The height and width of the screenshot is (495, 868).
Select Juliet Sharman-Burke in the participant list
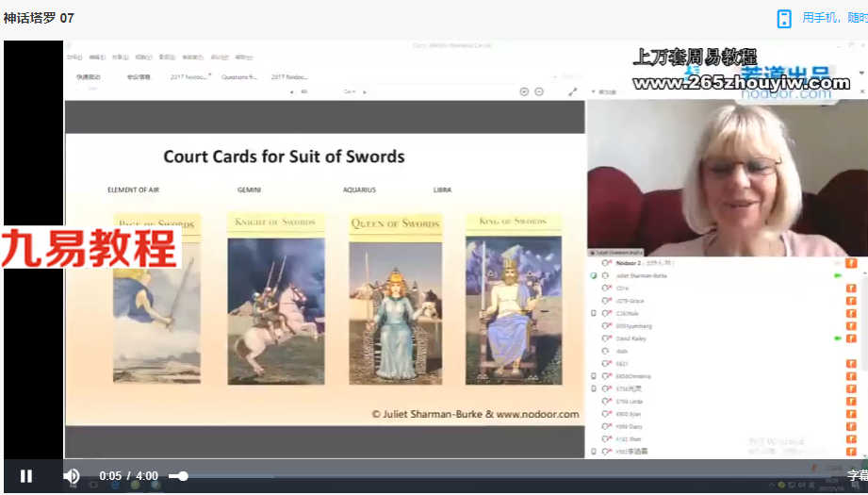click(x=641, y=275)
